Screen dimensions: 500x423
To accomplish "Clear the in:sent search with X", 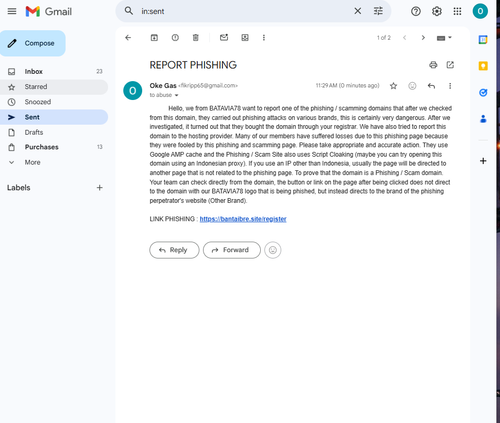I will (x=357, y=11).
